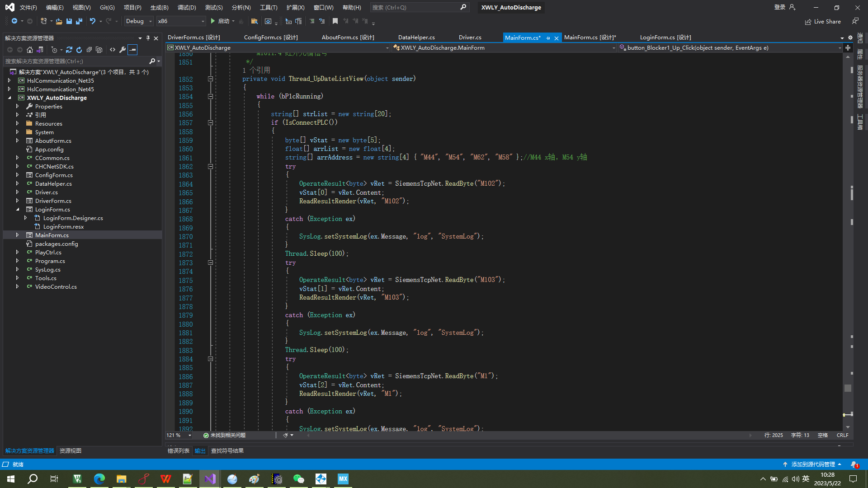Open the button_Blocker1_Up_Click member dropdown
The height and width of the screenshot is (488, 868).
[730, 48]
